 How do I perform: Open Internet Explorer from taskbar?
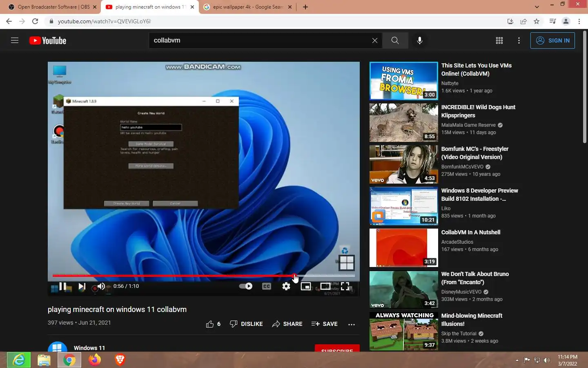pos(19,360)
